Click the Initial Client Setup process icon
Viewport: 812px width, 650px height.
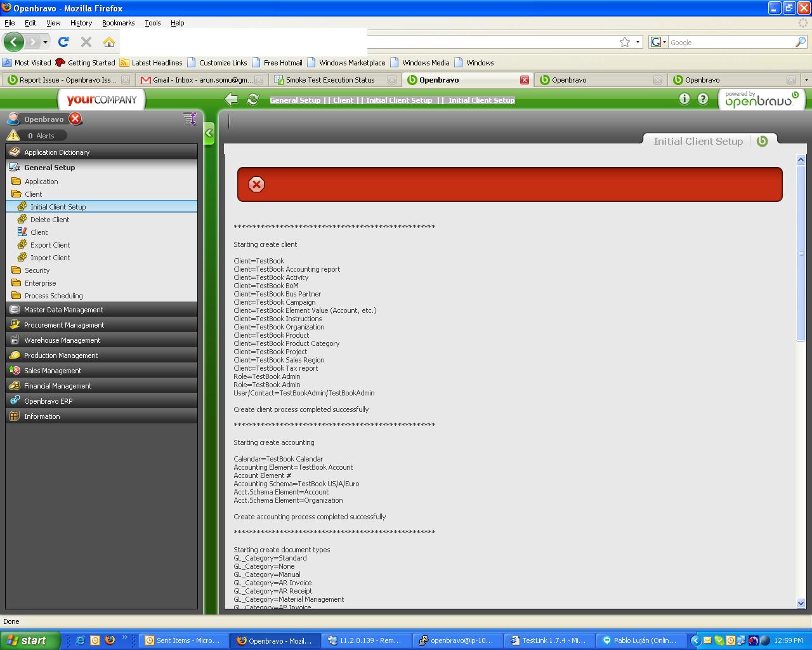pos(22,206)
